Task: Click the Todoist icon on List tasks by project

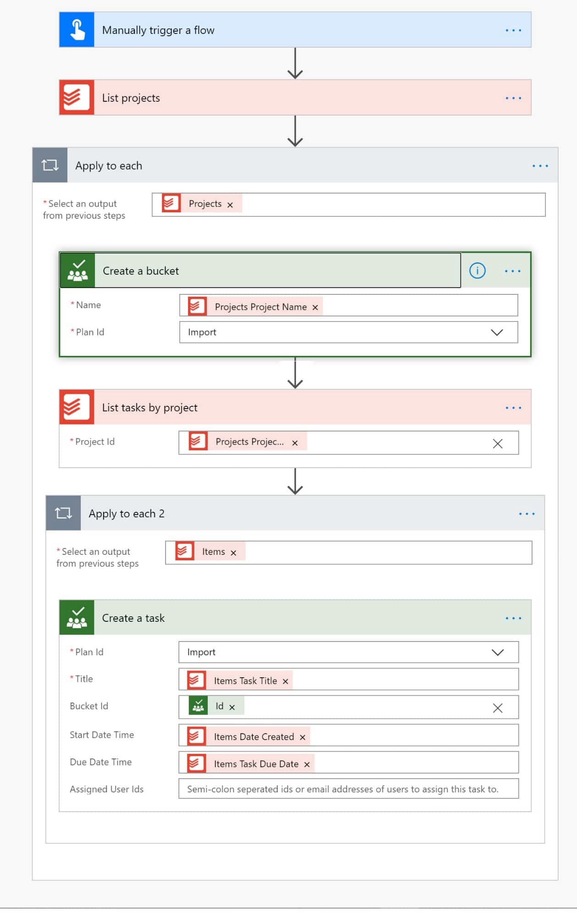Action: pos(77,407)
